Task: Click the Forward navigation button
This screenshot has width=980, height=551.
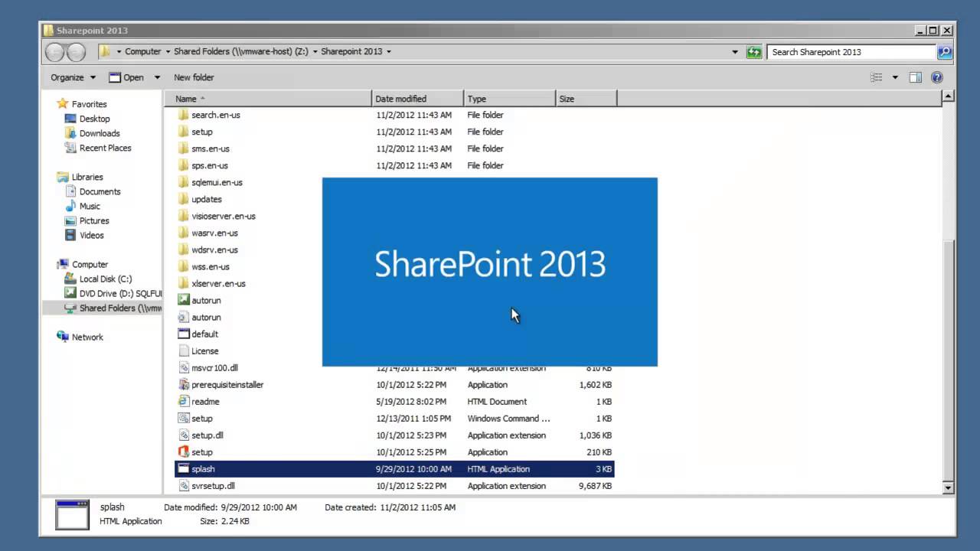Action: tap(76, 52)
